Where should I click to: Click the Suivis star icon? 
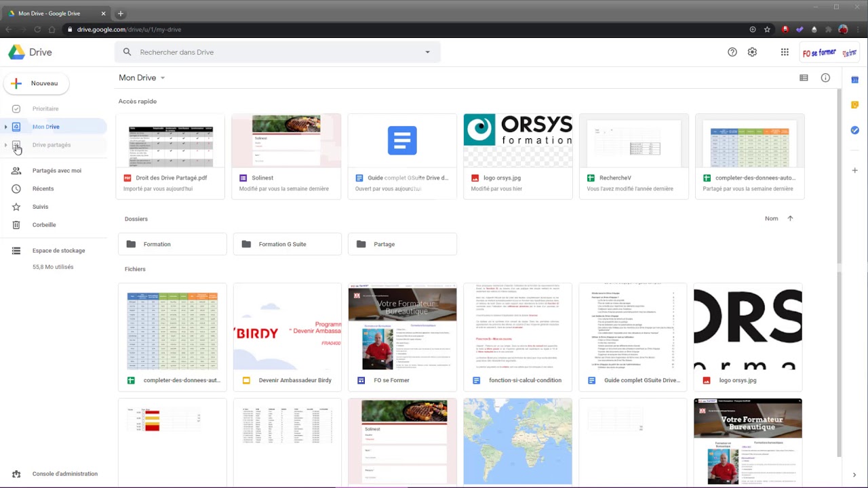tap(16, 207)
